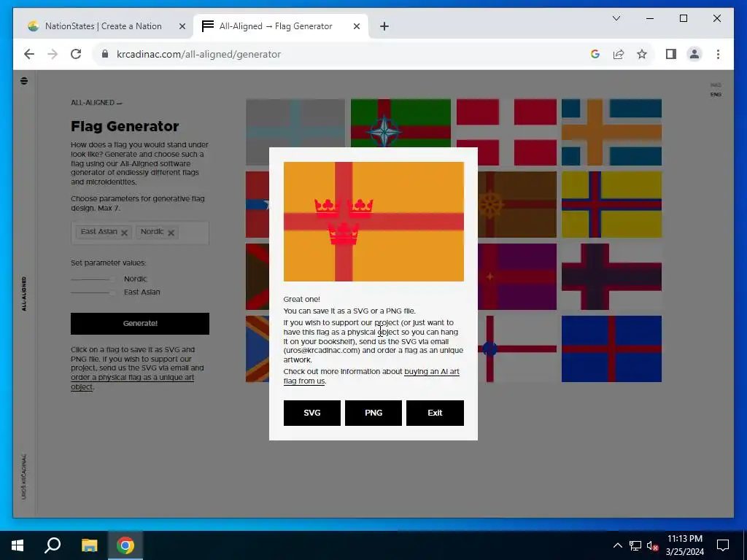The width and height of the screenshot is (747, 560).
Task: Toggle the browser side panel
Action: tap(671, 54)
